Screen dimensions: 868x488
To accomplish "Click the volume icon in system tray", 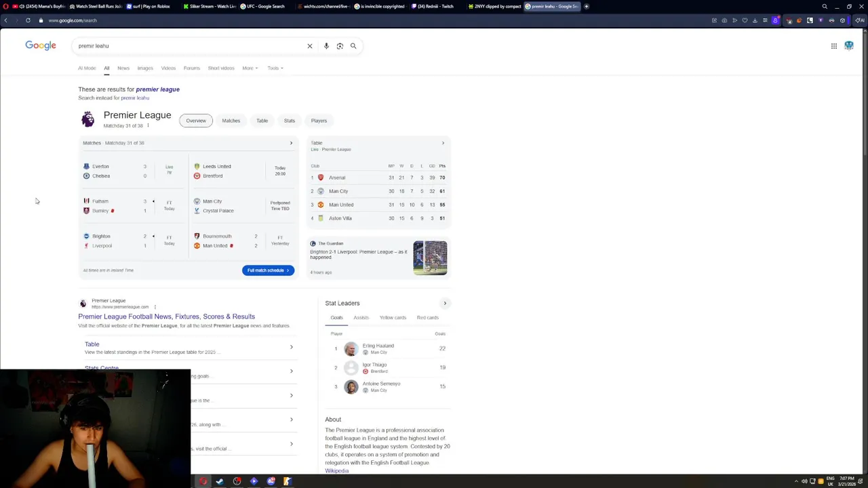I will (x=804, y=481).
